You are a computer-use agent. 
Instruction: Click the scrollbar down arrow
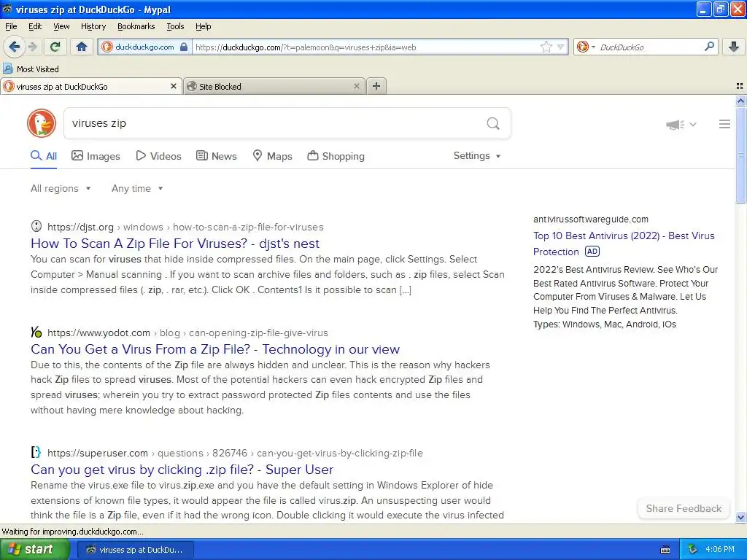[x=740, y=517]
